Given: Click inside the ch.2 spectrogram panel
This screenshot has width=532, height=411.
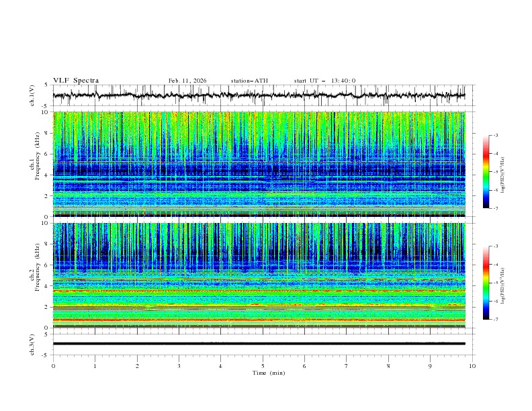Looking at the screenshot, I should pos(259,275).
